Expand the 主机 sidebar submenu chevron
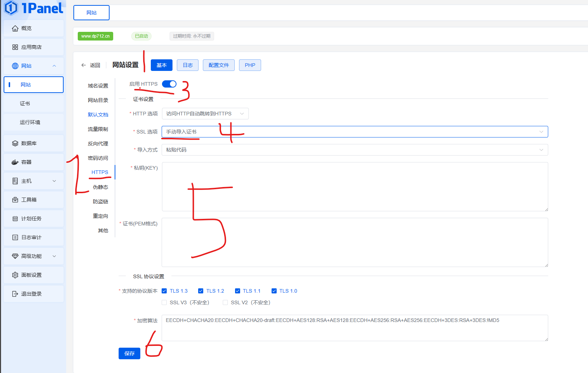 [x=54, y=181]
